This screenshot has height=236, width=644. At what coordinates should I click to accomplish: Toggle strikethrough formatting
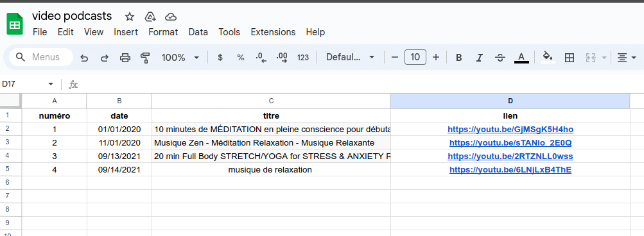pyautogui.click(x=500, y=58)
